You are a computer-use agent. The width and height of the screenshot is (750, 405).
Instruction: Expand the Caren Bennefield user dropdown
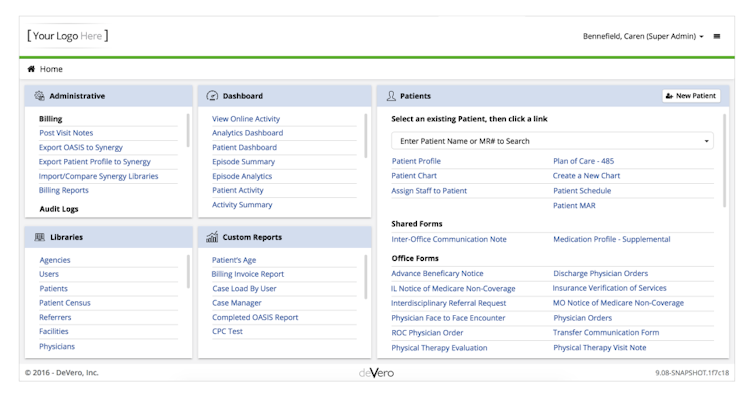tap(644, 36)
